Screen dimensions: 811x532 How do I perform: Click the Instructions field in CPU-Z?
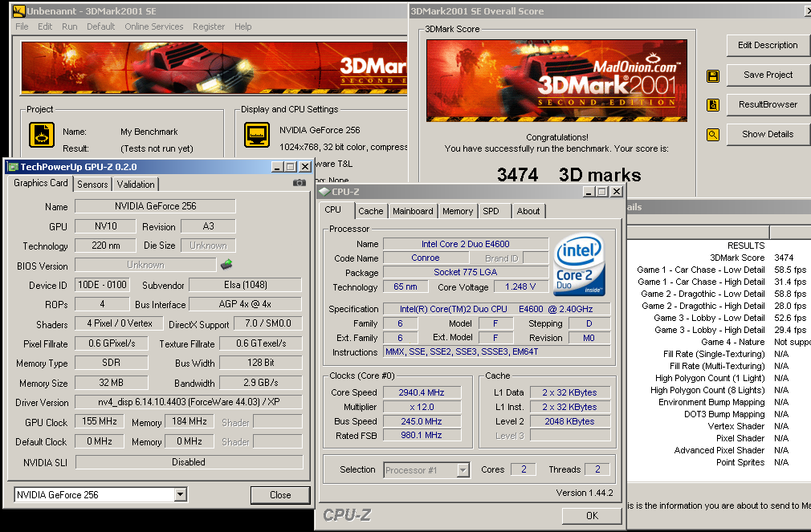pos(497,351)
